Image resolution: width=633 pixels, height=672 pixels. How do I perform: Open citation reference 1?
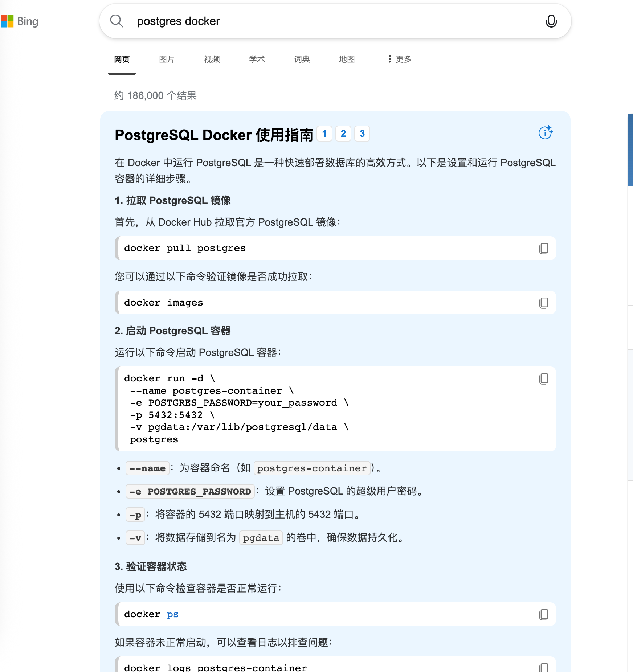tap(324, 134)
